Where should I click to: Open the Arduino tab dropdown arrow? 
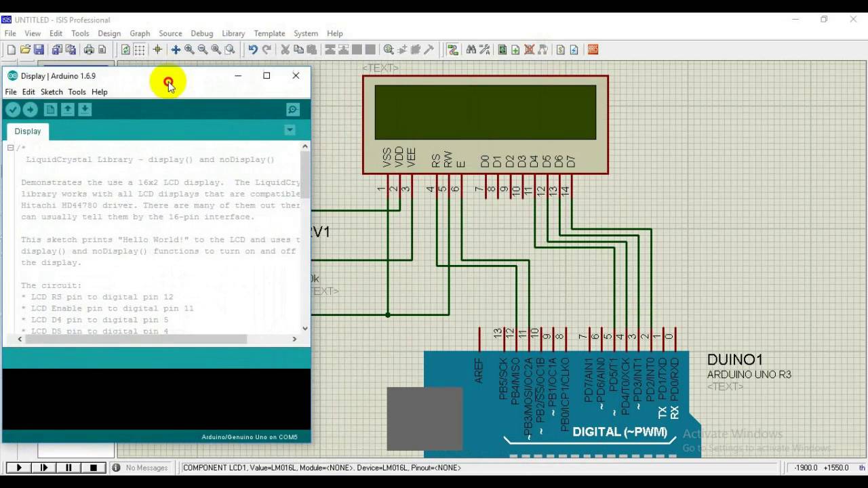click(x=290, y=130)
